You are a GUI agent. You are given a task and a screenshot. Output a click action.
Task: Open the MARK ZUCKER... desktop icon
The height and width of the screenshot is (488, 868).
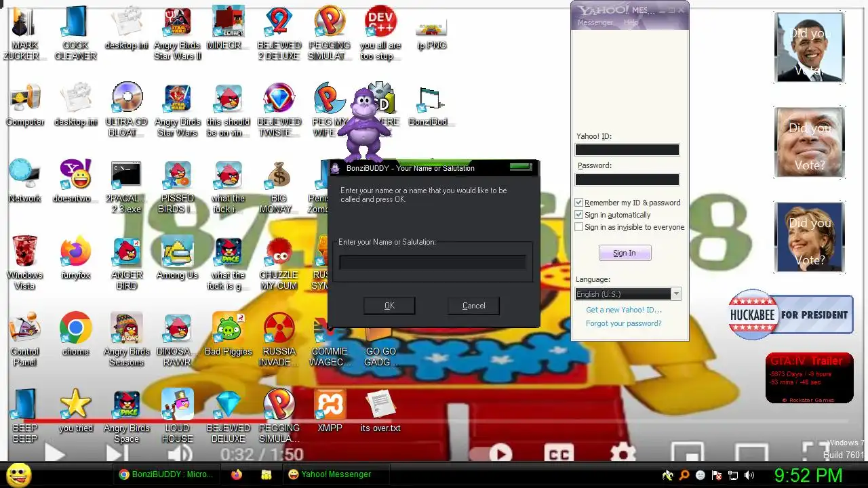25,33
